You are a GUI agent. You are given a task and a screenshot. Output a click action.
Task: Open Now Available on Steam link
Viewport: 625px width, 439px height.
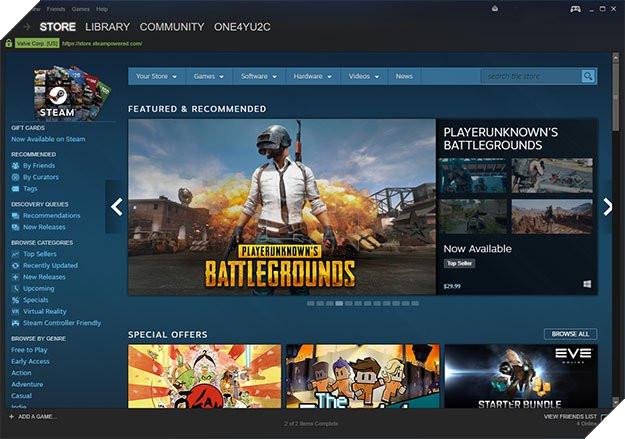pyautogui.click(x=48, y=139)
